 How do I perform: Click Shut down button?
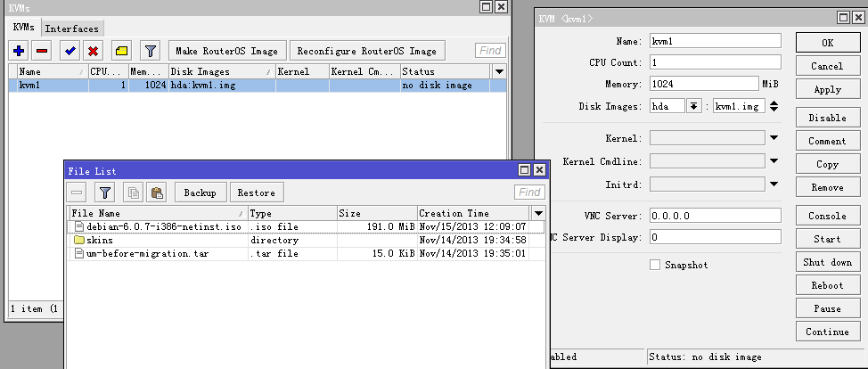coord(828,262)
